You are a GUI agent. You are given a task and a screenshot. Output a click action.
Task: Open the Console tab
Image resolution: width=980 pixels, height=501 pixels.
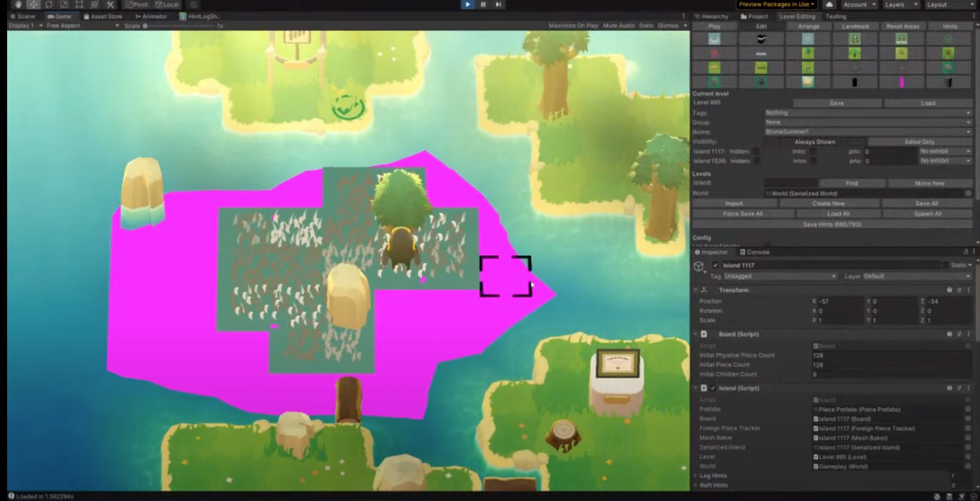755,252
